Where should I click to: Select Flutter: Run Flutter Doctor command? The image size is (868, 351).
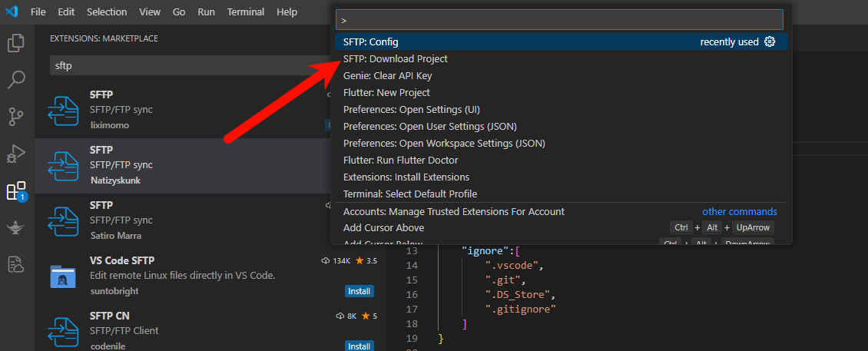[x=562, y=160]
